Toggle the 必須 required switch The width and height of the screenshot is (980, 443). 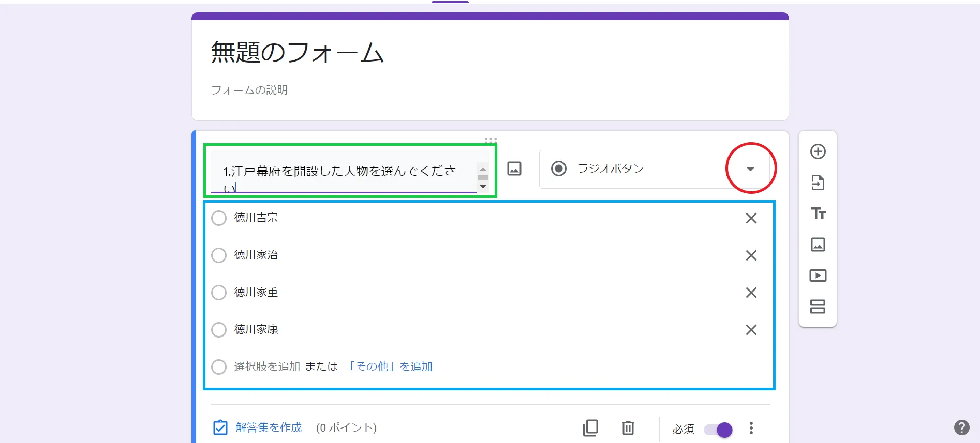(x=718, y=430)
